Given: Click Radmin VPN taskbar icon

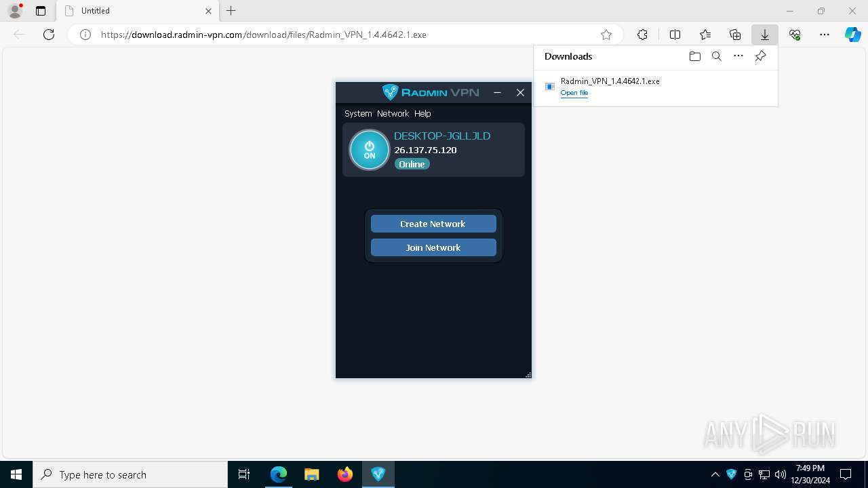Looking at the screenshot, I should click(378, 474).
